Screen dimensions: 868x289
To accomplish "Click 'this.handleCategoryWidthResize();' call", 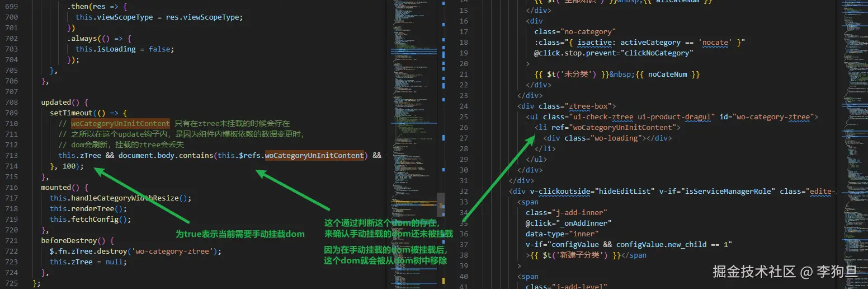I will point(121,198).
